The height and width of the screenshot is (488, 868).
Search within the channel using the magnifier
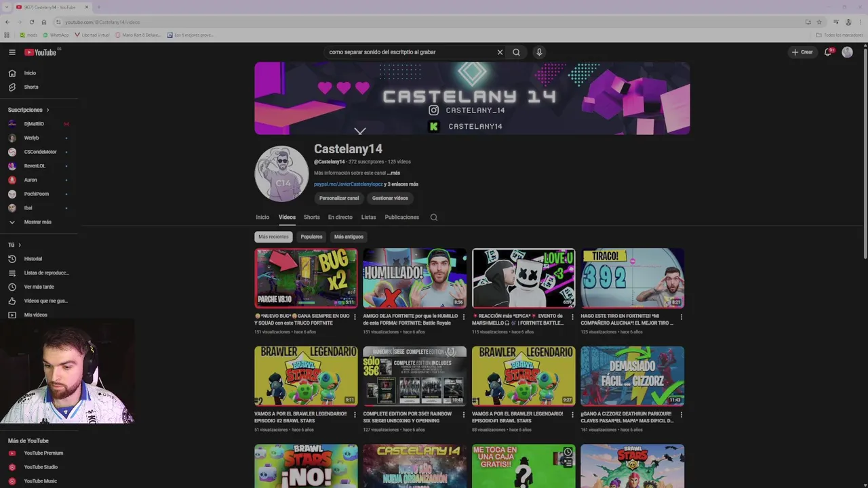[434, 218]
